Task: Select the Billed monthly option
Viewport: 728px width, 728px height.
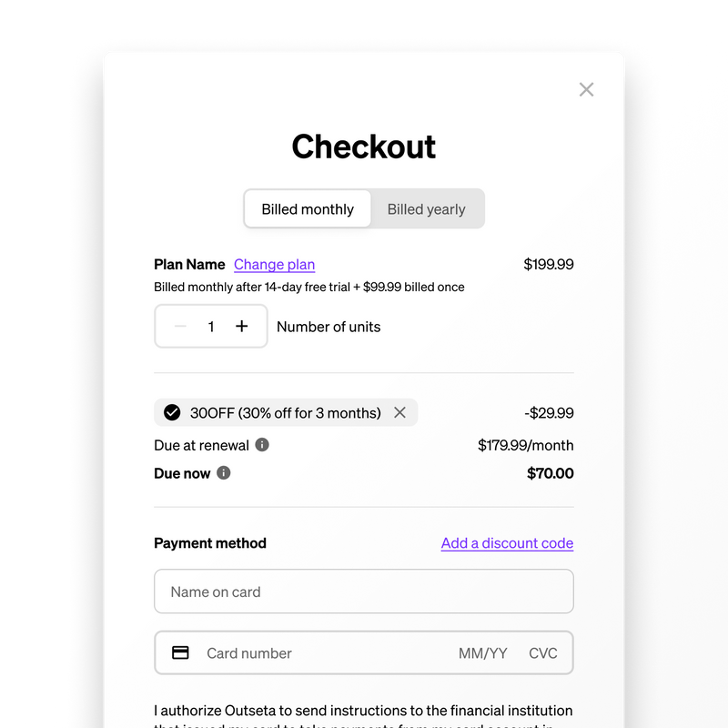Action: pyautogui.click(x=307, y=208)
